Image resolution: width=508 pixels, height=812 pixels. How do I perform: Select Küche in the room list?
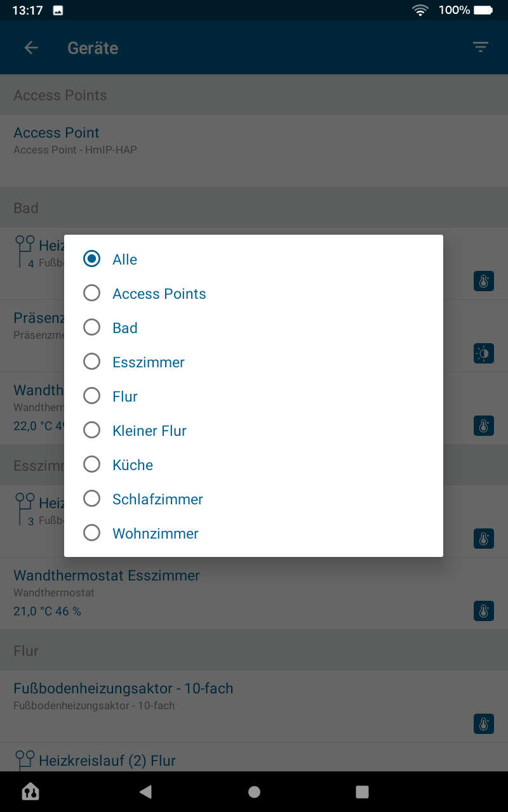pyautogui.click(x=92, y=464)
